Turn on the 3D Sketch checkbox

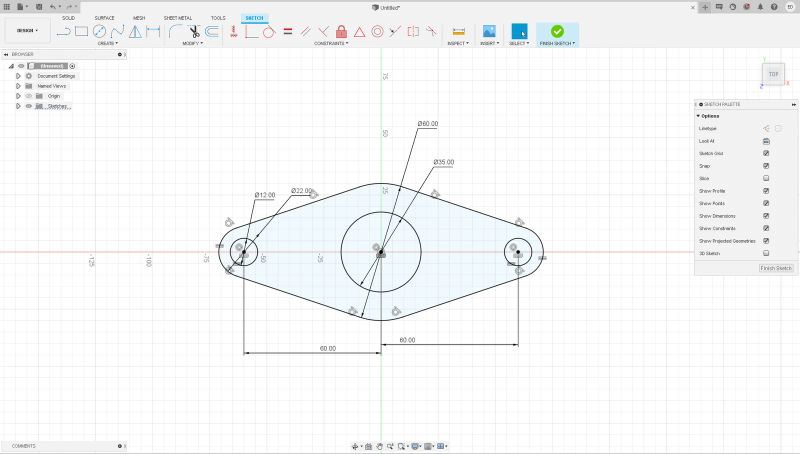766,254
